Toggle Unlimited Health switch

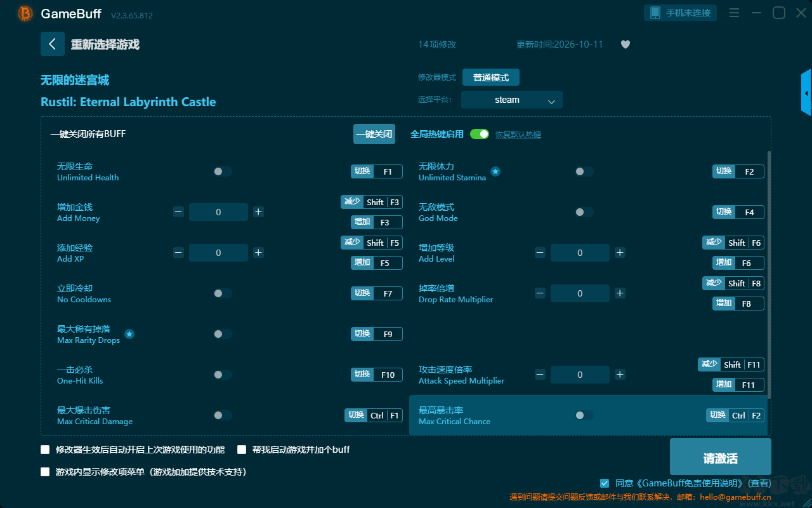[222, 171]
